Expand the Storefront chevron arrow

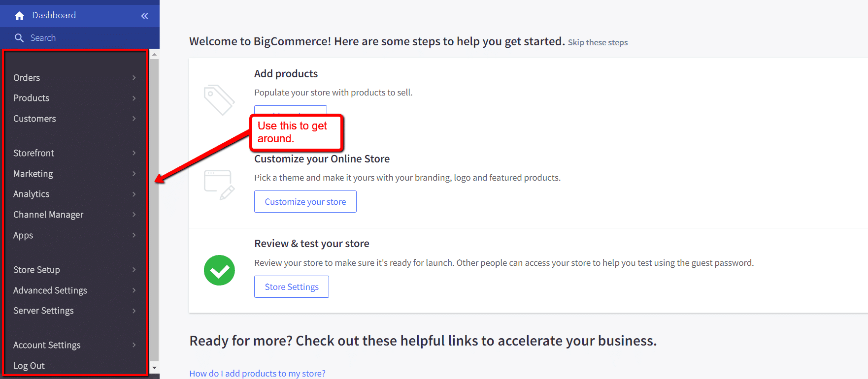tap(134, 153)
